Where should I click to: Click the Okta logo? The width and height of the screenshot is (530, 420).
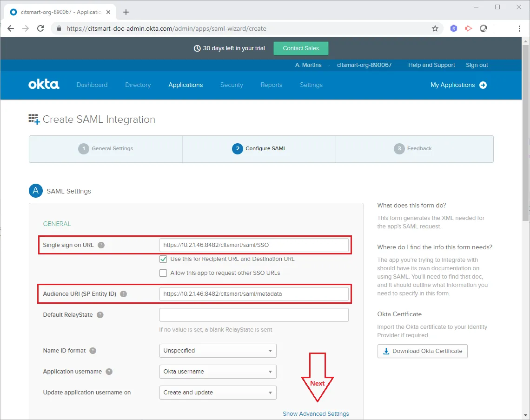click(x=44, y=85)
